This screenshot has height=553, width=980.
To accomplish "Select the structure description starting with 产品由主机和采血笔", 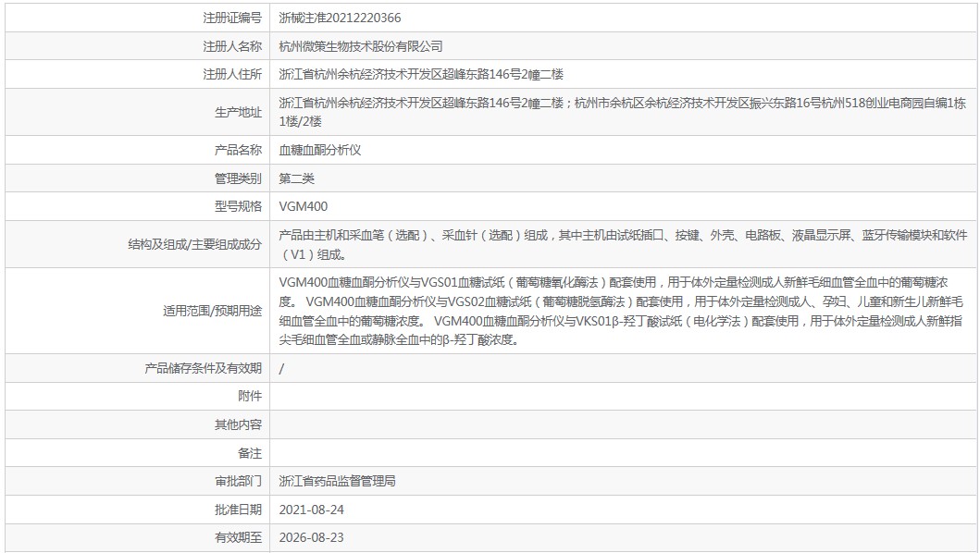I will (623, 244).
